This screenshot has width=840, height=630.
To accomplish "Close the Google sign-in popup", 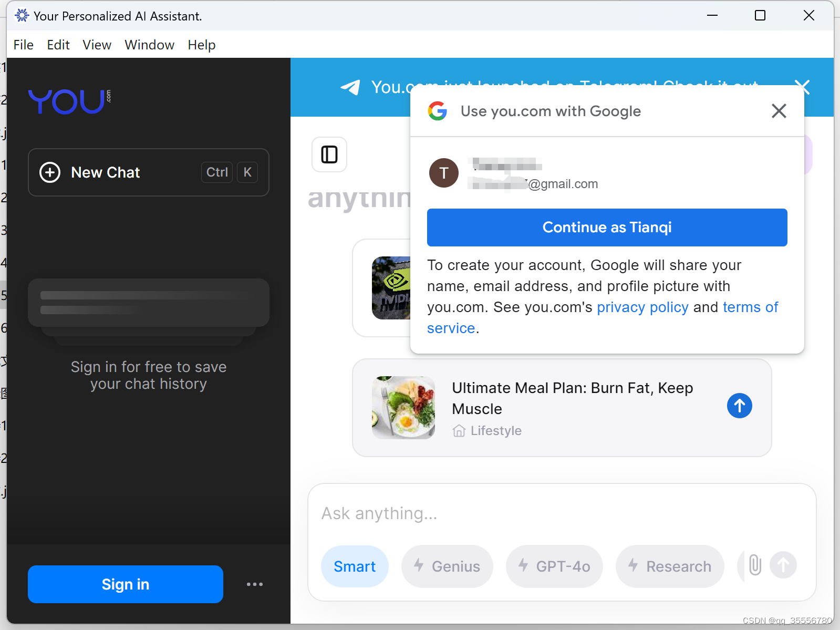I will tap(779, 111).
